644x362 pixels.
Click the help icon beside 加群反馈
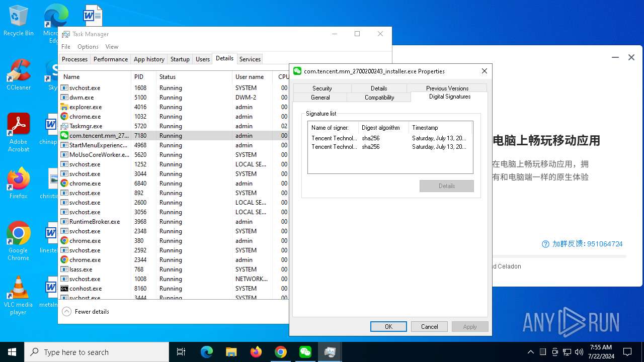[x=545, y=244]
